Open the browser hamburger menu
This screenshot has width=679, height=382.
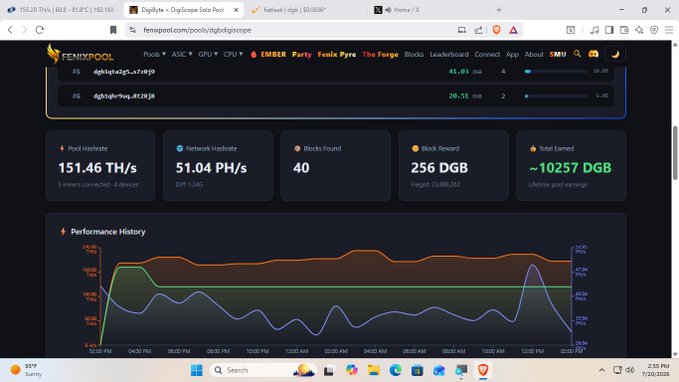point(669,30)
